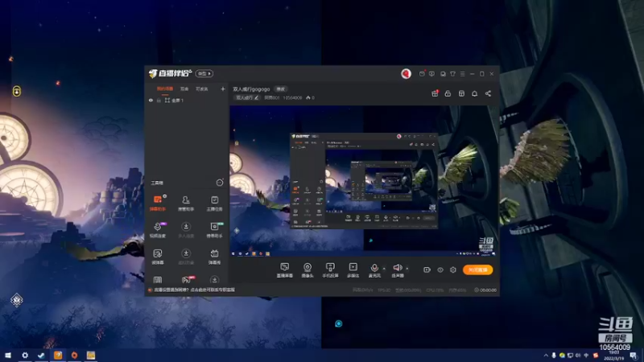Viewport: 644px width, 362px height.
Task: Toggle lock on 全屏 1 source
Action: pyautogui.click(x=159, y=100)
